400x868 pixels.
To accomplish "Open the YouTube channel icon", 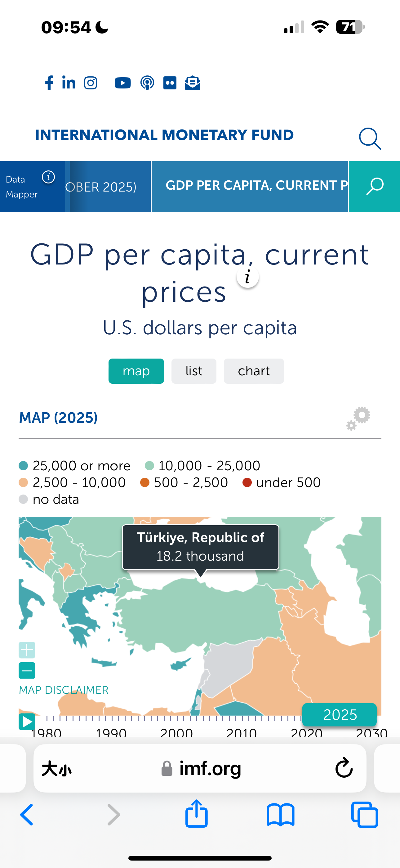I will click(x=122, y=83).
